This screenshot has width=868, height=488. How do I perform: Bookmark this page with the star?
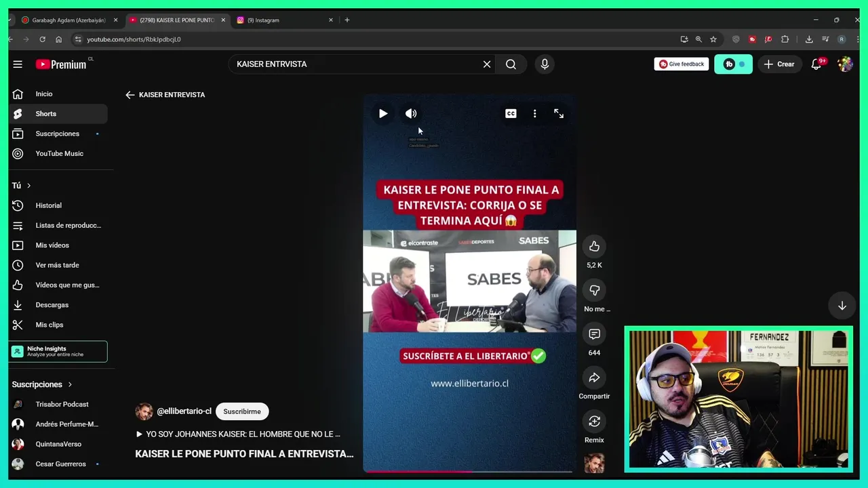coord(713,39)
